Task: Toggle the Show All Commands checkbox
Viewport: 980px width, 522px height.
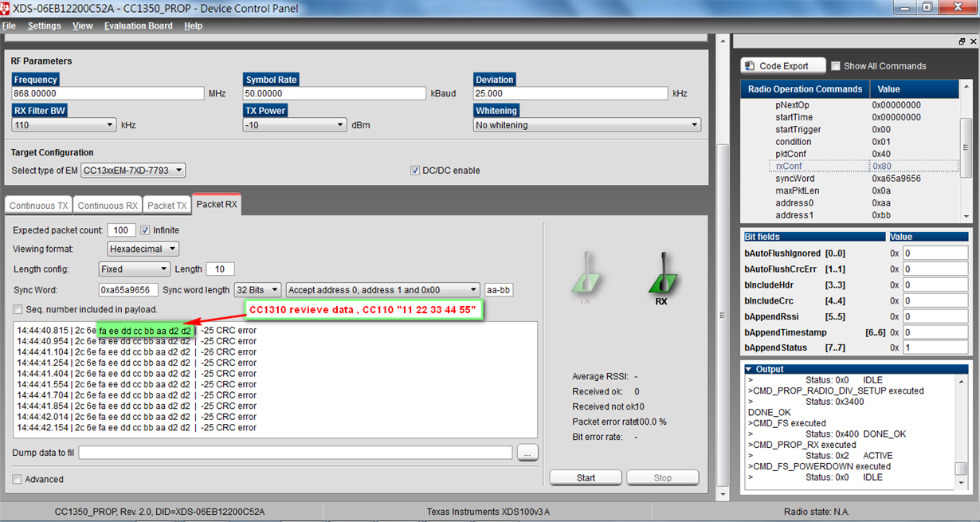Action: (x=836, y=65)
